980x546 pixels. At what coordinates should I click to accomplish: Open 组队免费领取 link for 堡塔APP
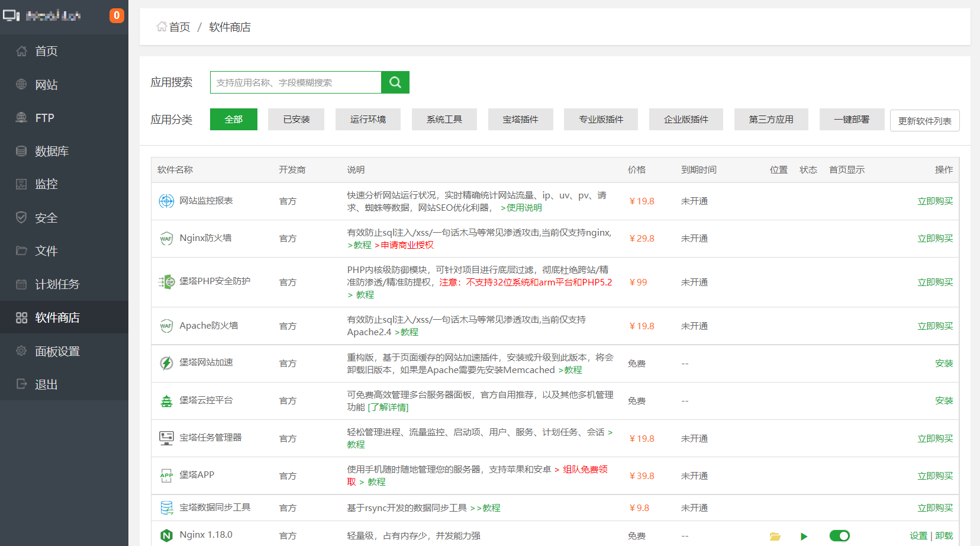pos(478,476)
